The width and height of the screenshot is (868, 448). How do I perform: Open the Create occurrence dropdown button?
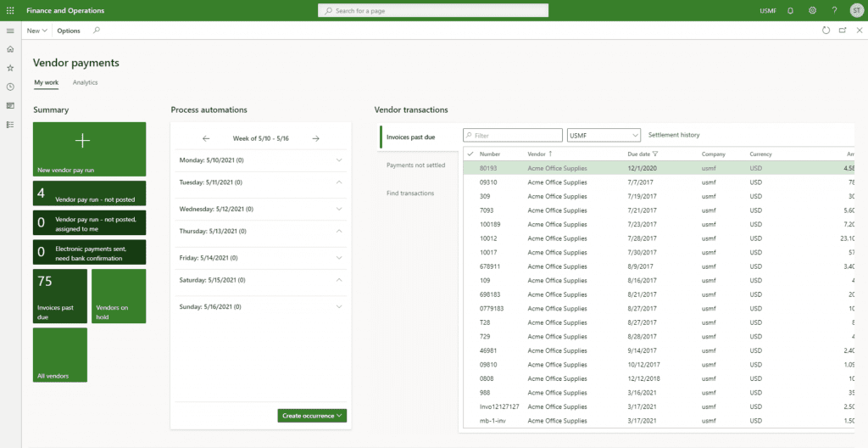(312, 416)
